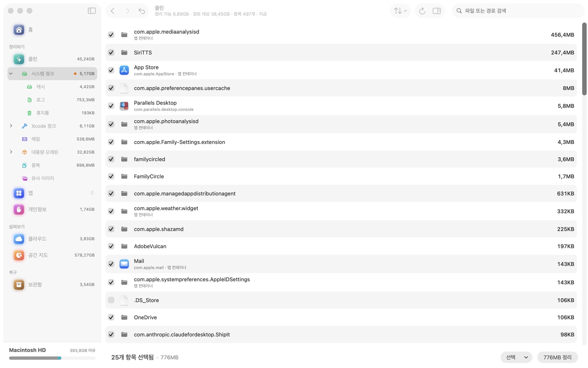Click the 776MB 정리 button
Screen dimensions: 588x368
click(x=557, y=357)
